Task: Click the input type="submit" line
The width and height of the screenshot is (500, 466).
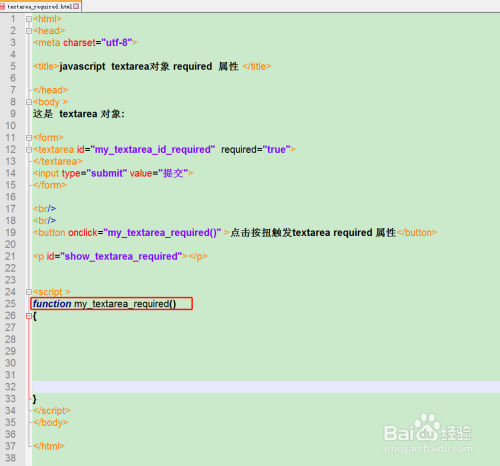Action: 113,173
